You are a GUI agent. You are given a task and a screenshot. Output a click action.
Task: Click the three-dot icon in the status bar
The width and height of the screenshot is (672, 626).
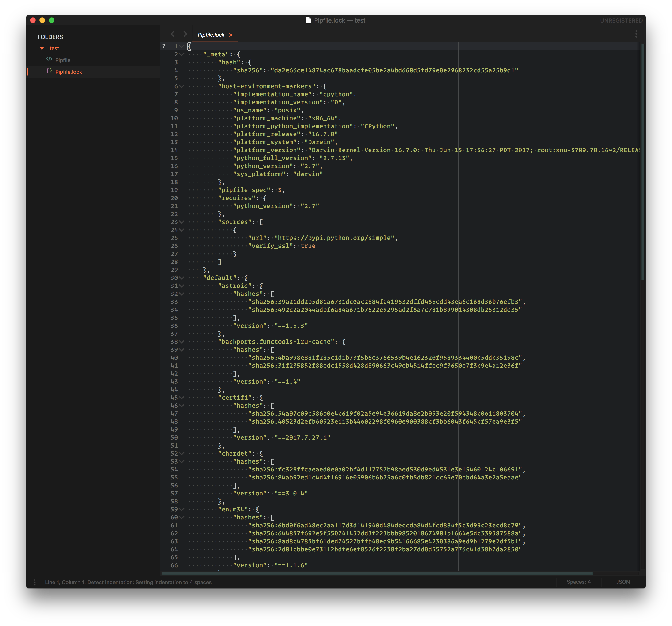click(x=35, y=582)
